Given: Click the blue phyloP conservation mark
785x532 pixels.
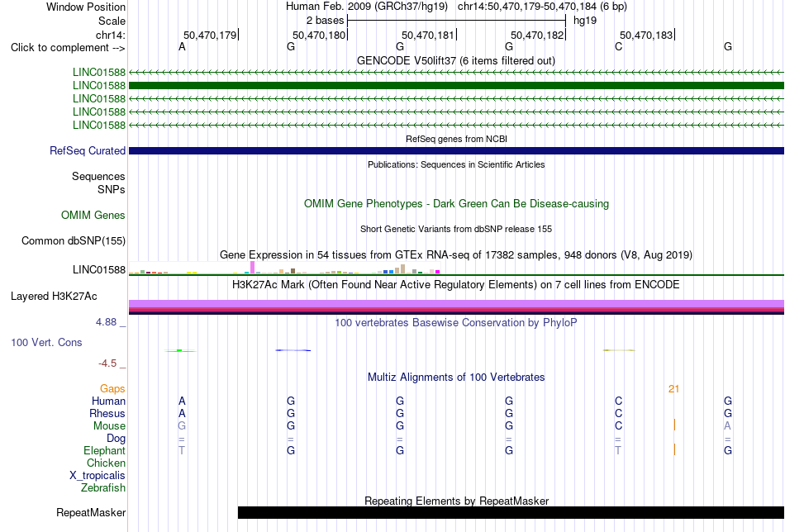Looking at the screenshot, I should 293,350.
